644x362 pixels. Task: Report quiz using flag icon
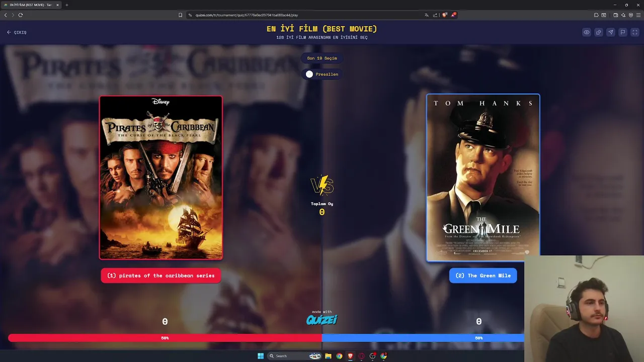(623, 32)
